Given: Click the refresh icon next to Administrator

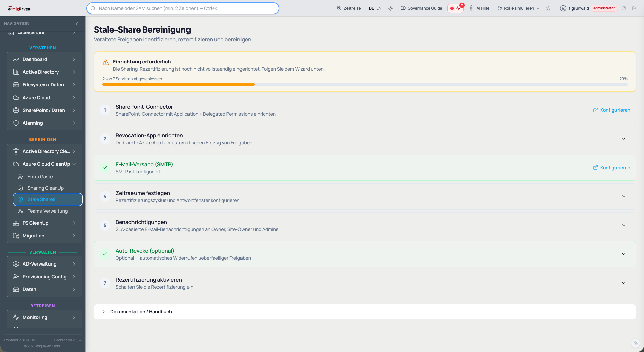Looking at the screenshot, I should click(624, 8).
